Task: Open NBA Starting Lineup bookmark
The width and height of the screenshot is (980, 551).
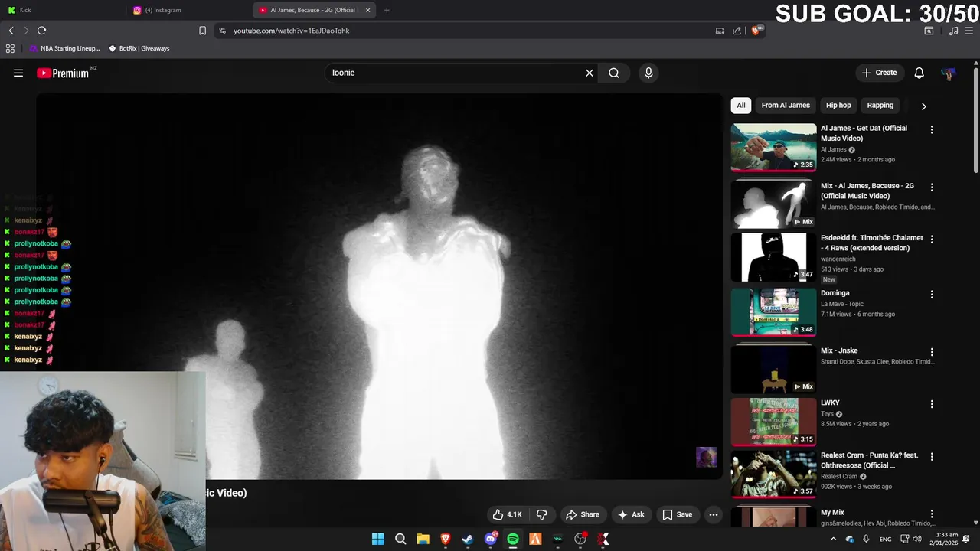Action: [x=64, y=48]
